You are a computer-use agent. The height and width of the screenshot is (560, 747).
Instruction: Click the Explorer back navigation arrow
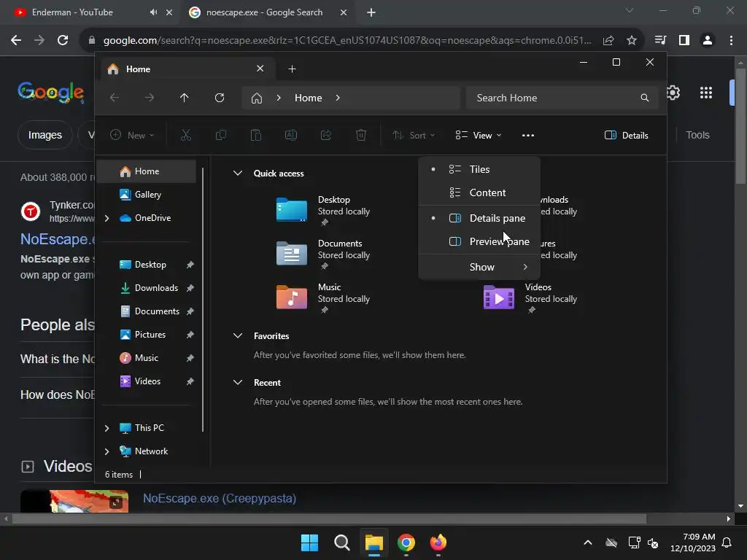115,98
